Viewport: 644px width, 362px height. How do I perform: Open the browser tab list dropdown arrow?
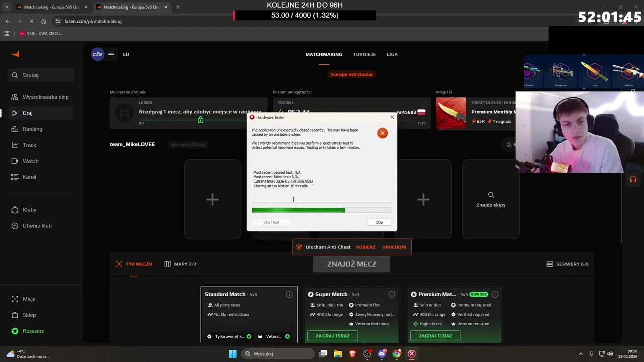7,7
